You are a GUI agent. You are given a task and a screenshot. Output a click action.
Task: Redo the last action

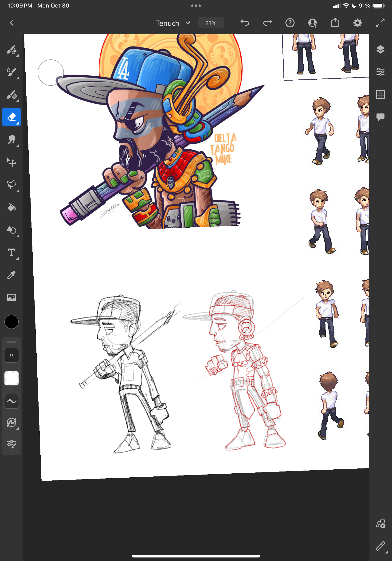click(x=267, y=23)
